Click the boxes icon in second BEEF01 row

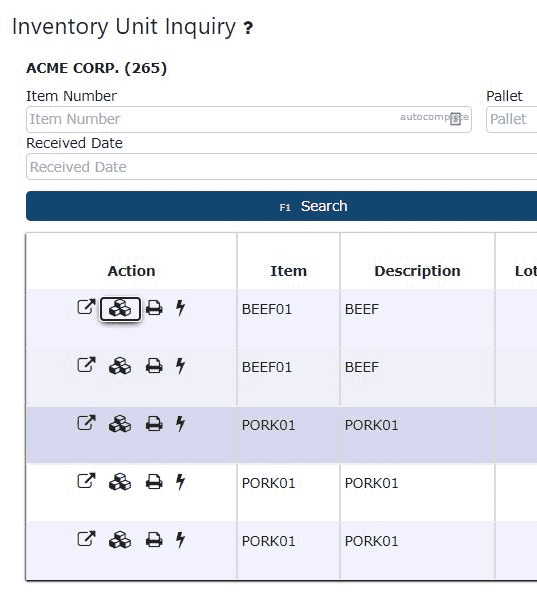click(120, 366)
